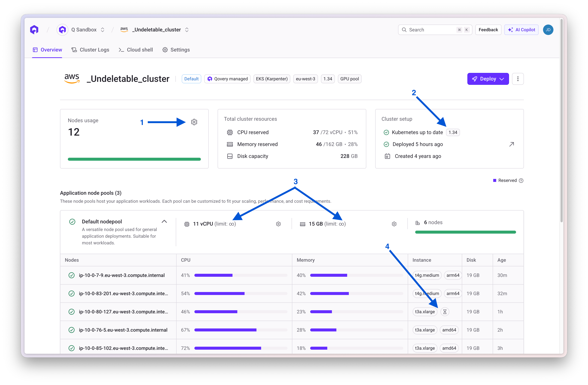The height and width of the screenshot is (385, 588).
Task: Open the vCPU limit settings gear
Action: coord(278,224)
